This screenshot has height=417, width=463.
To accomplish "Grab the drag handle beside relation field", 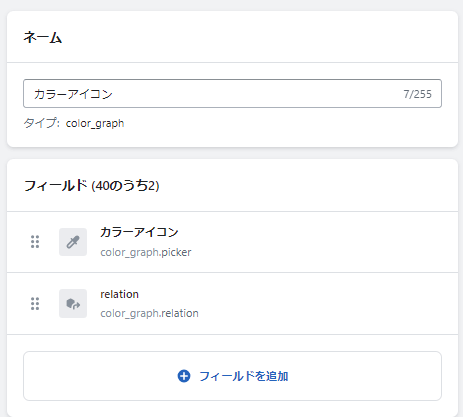I will click(35, 304).
